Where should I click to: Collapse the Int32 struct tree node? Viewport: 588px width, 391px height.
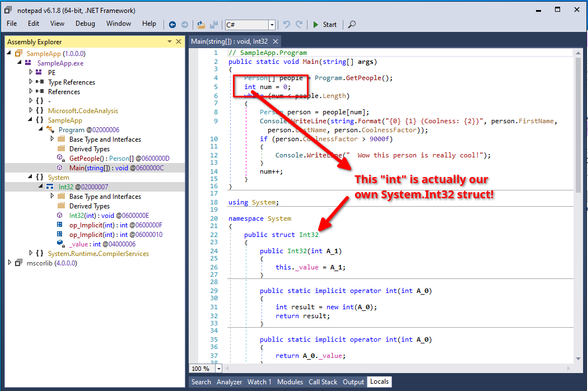point(40,186)
